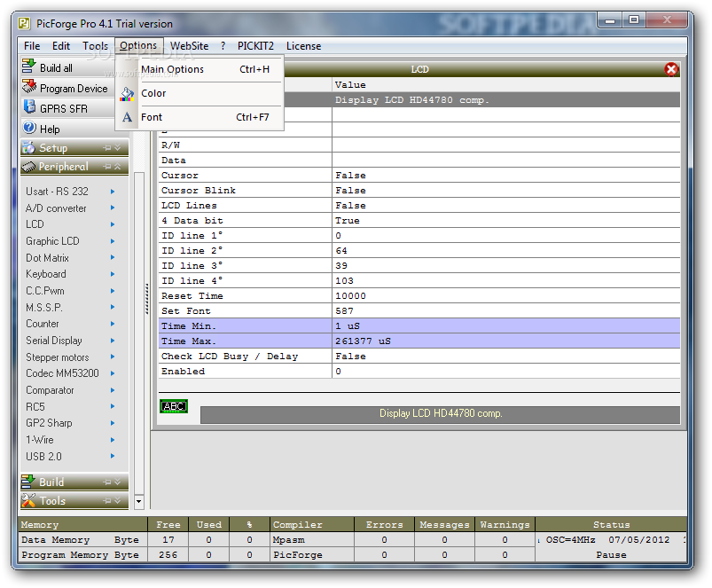Viewport: 712px width, 588px height.
Task: Expand the Setup panel chevron
Action: [118, 148]
